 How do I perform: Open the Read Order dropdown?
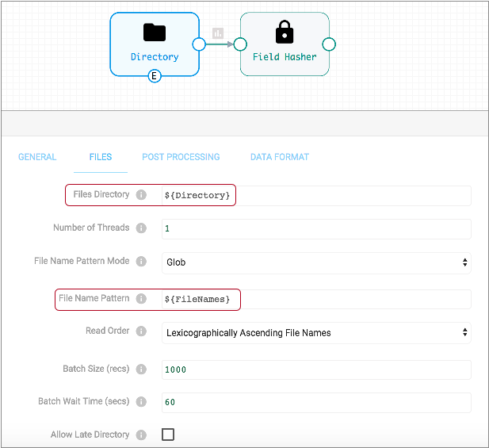[316, 333]
